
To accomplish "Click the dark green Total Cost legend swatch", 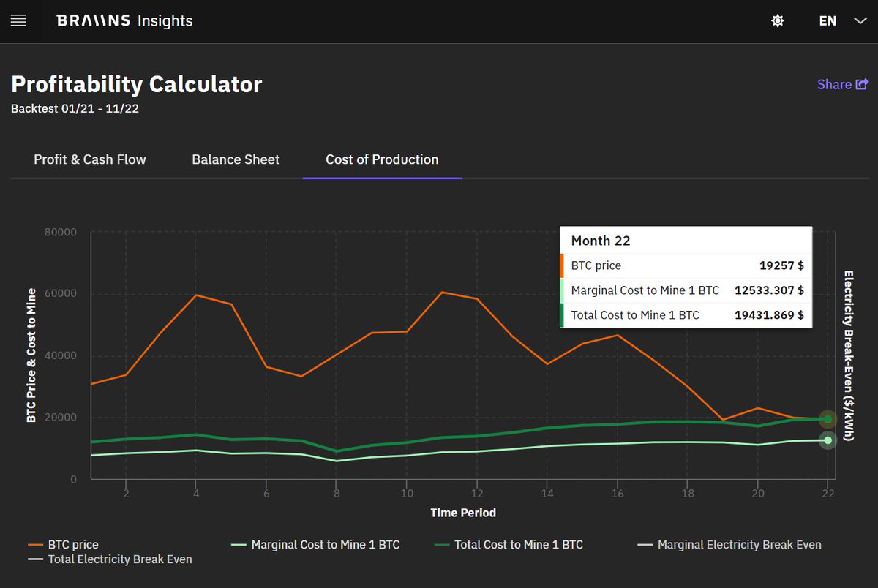I will pos(442,545).
